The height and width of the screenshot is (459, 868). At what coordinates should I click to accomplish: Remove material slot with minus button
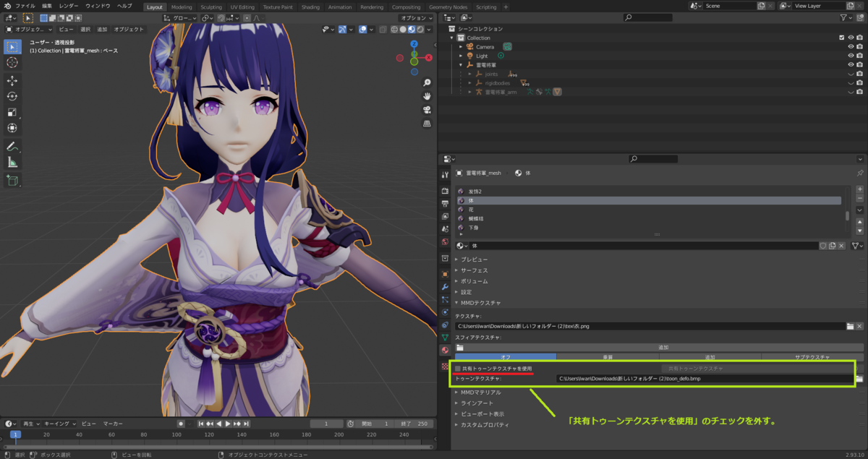pos(859,198)
